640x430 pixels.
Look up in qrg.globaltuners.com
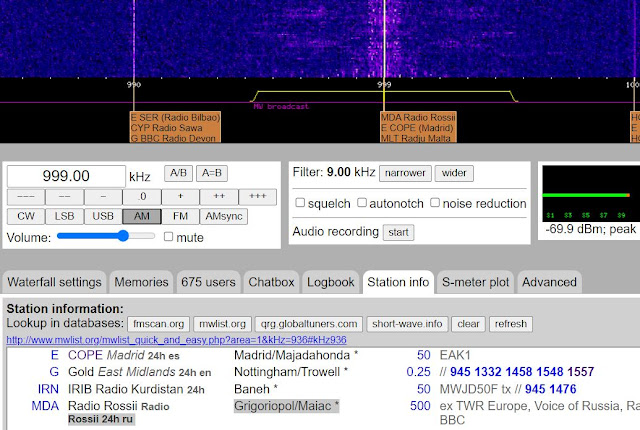click(x=309, y=324)
